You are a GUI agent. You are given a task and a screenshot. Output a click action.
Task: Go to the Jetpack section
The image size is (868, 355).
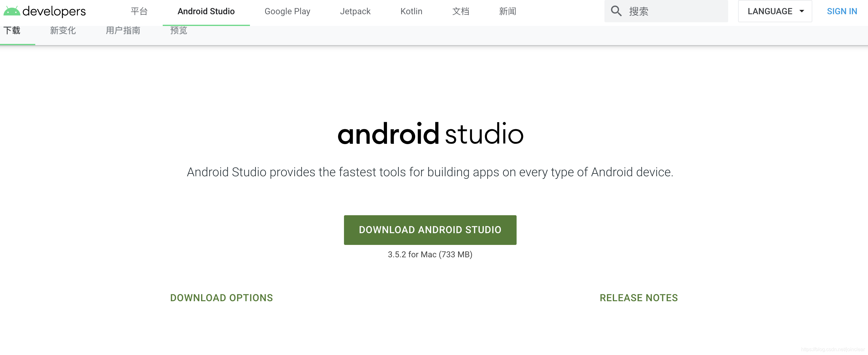tap(355, 11)
